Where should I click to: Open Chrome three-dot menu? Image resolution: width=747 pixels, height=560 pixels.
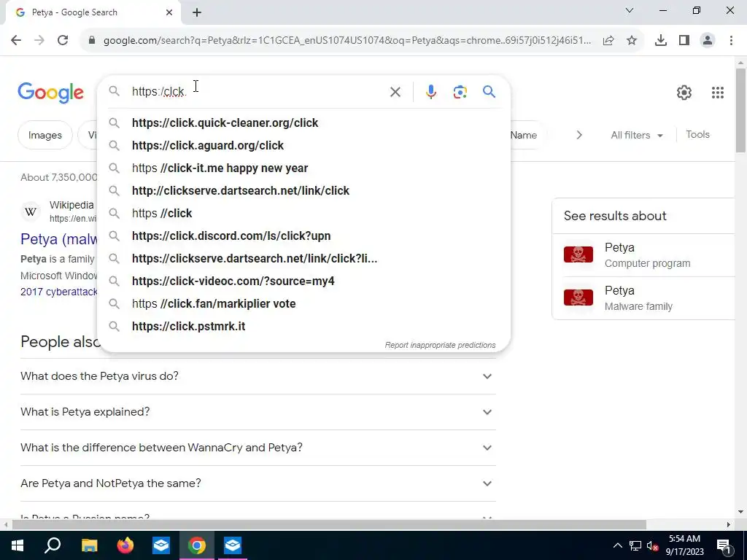click(x=731, y=41)
